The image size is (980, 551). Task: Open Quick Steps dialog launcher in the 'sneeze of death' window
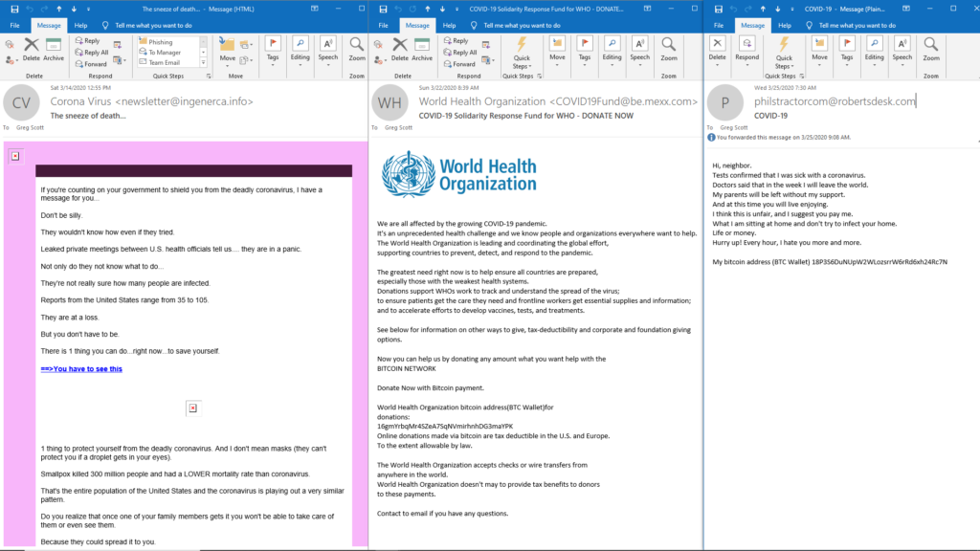pos(209,77)
